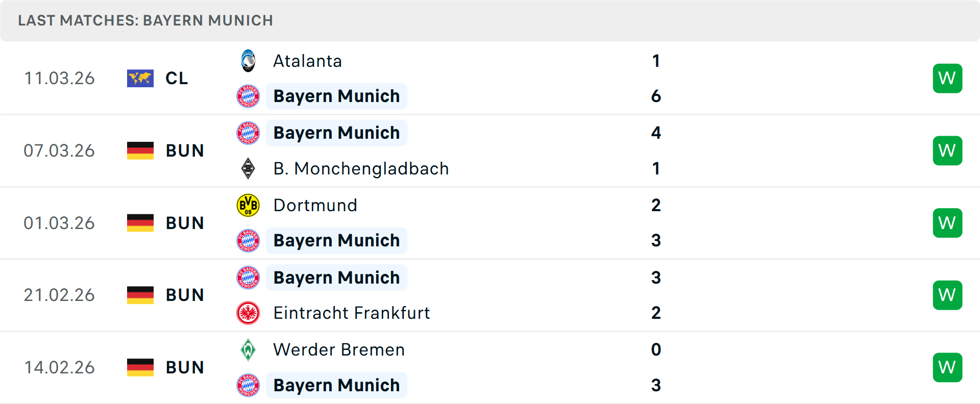
Task: Select the date 14.02.26 entry
Action: click(x=59, y=367)
